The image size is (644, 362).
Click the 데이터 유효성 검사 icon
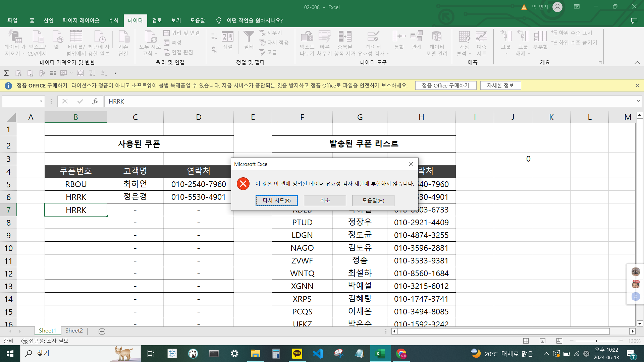[x=373, y=37]
